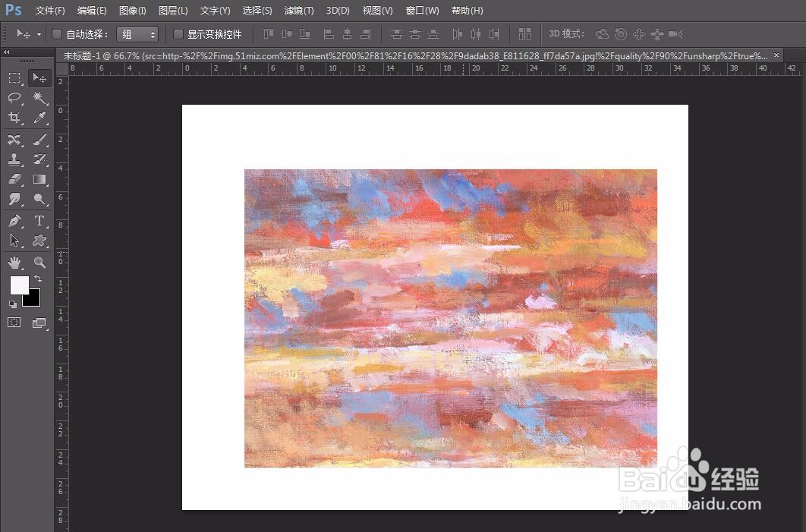The width and height of the screenshot is (806, 532).
Task: Swap foreground and background colors
Action: pos(37,279)
